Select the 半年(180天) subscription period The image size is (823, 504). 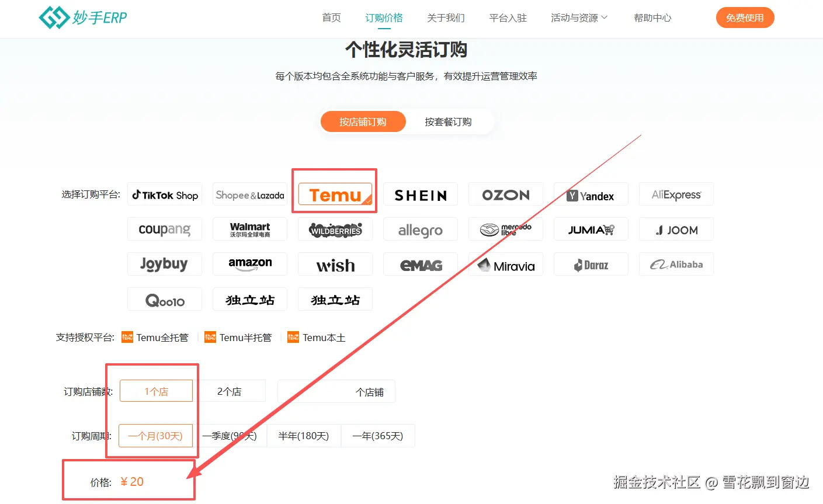tap(304, 436)
